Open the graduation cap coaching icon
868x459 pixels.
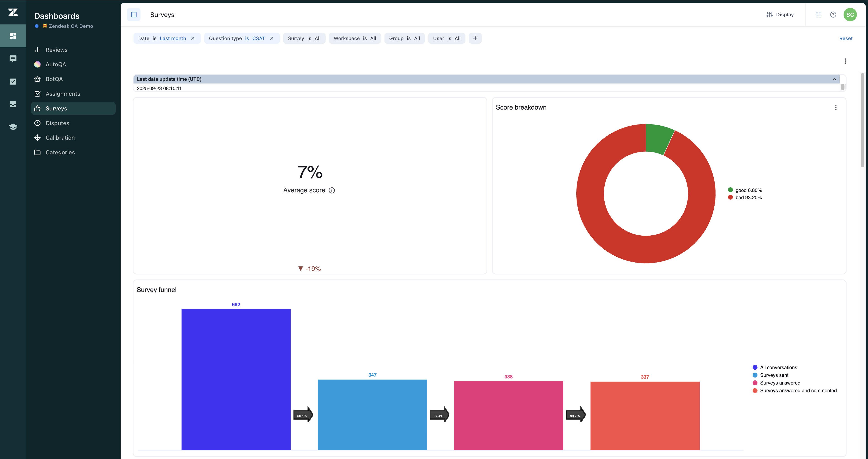point(13,127)
